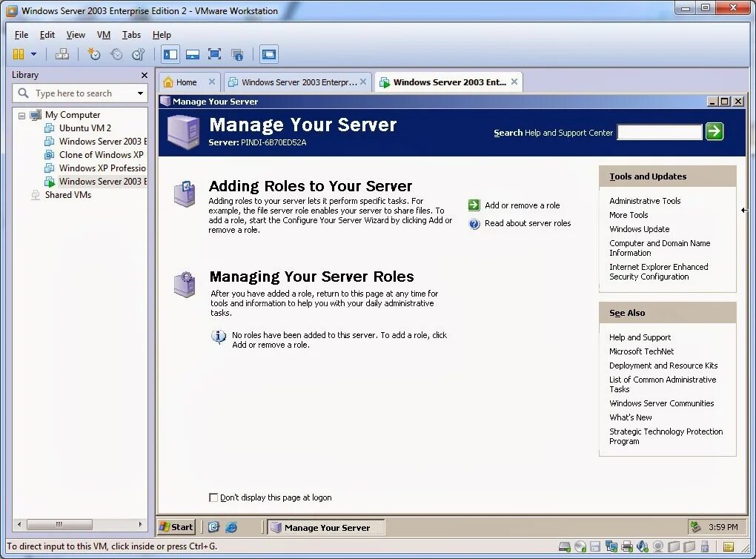Open the Edit menu

[x=47, y=35]
